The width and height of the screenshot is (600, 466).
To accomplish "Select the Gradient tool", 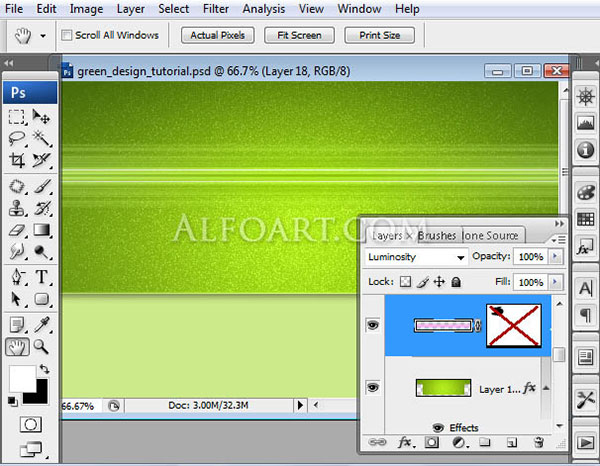I will [42, 230].
